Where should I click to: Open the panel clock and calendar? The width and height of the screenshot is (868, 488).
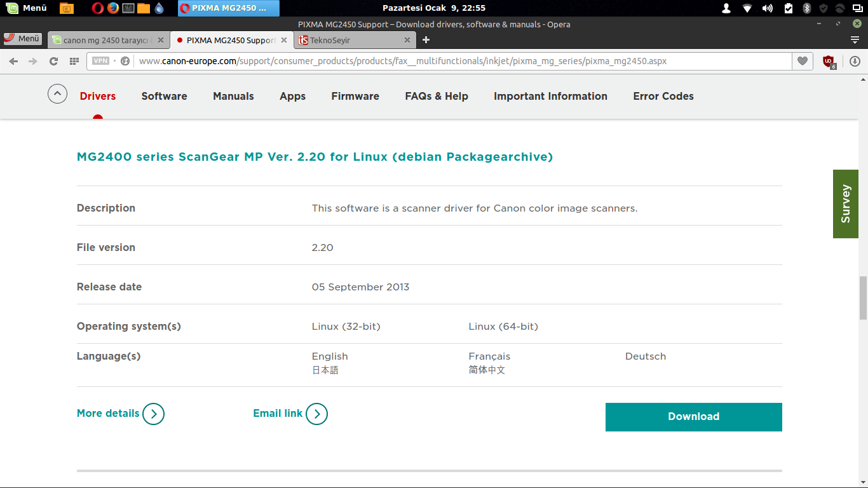[434, 8]
